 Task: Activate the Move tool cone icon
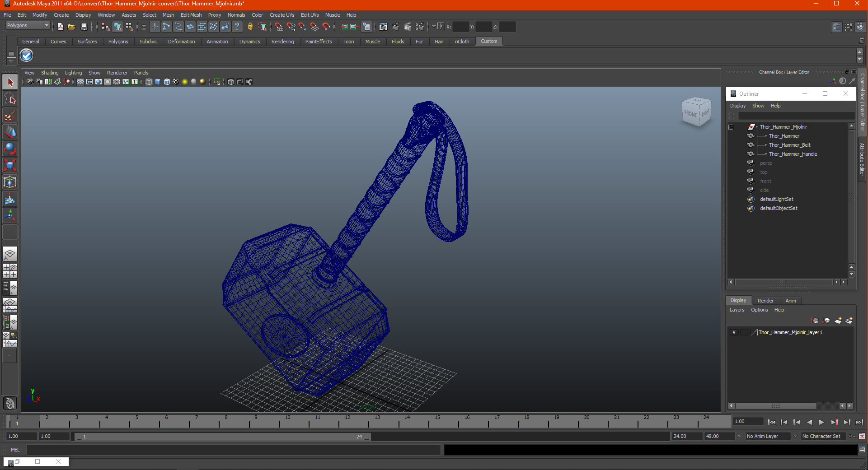[x=10, y=132]
